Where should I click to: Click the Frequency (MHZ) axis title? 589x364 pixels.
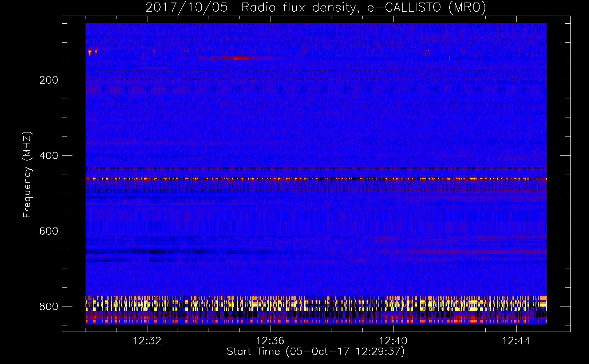tap(27, 174)
